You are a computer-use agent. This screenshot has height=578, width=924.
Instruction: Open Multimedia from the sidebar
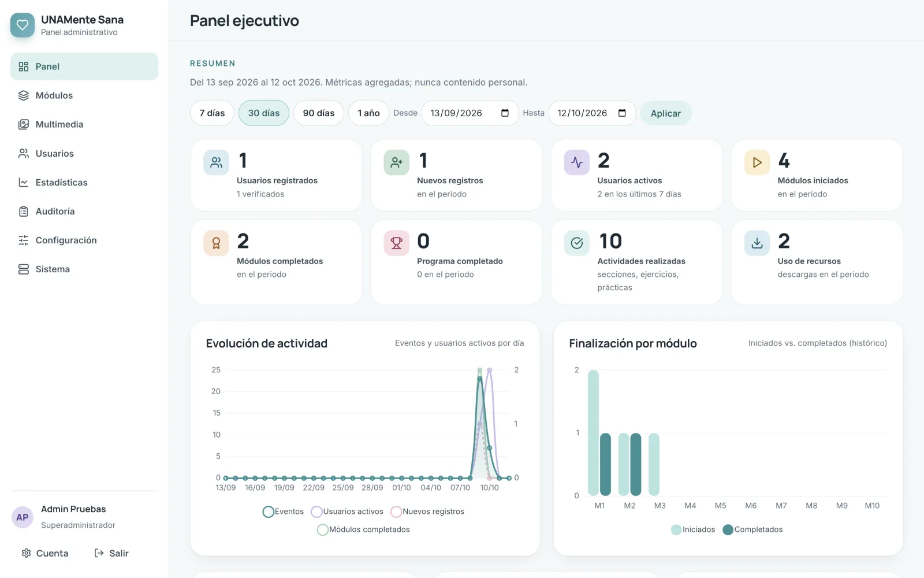click(84, 124)
